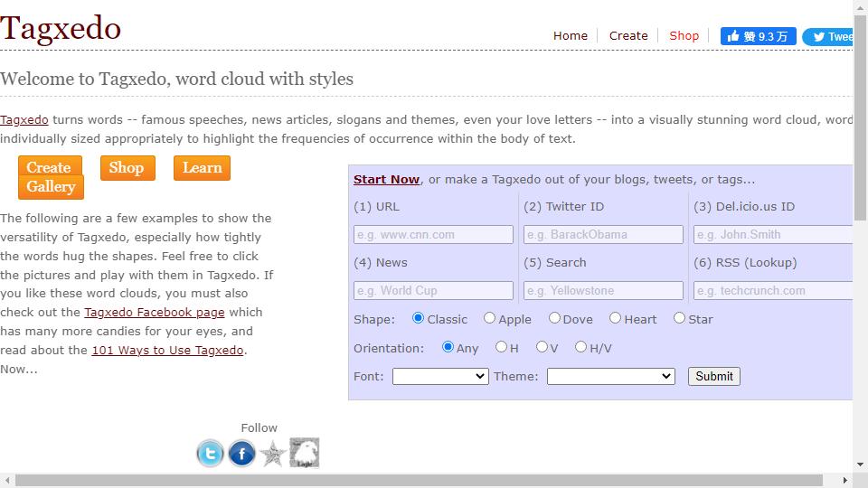Open the Font dropdown

440,377
